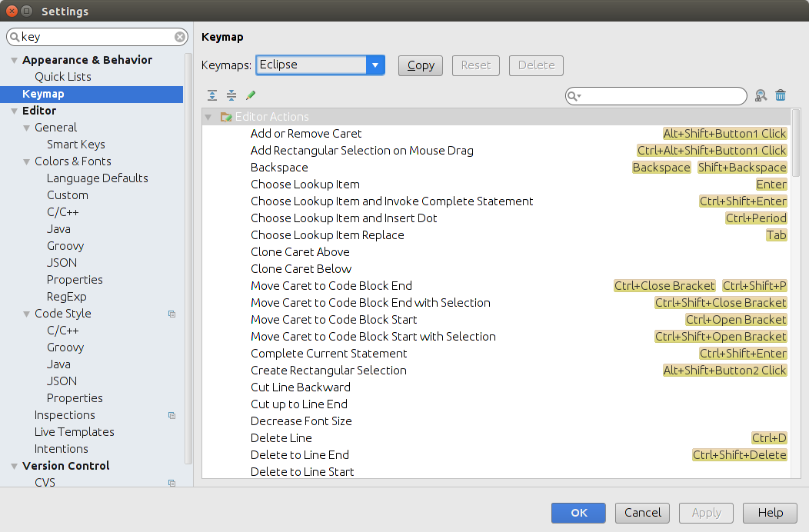
Task: Click Find Actions by Shortcut icon
Action: pos(761,95)
